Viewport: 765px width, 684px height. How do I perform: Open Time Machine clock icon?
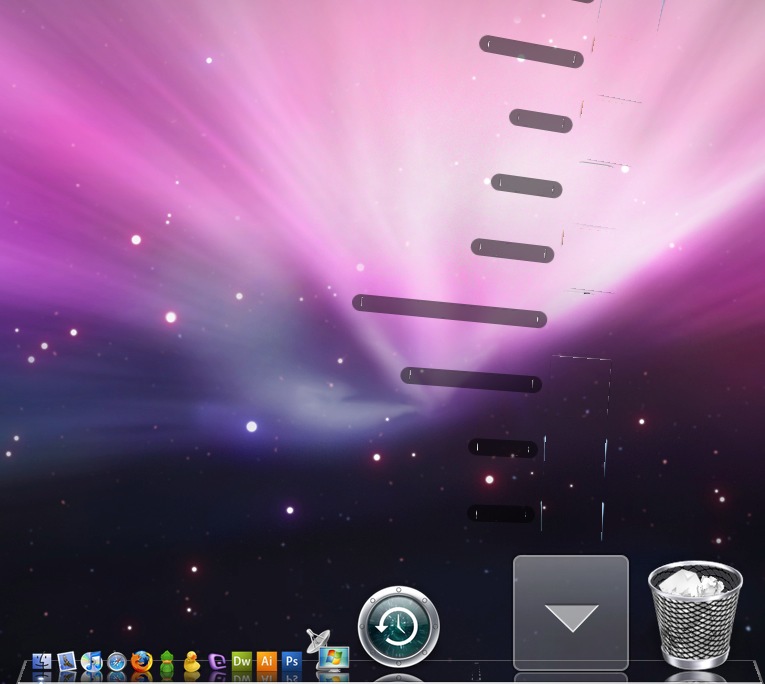coord(399,627)
